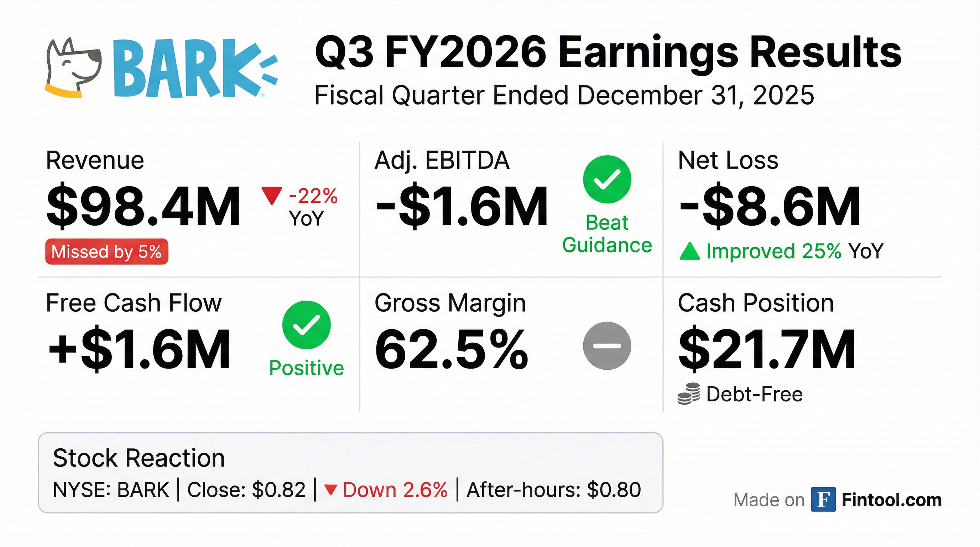Open the Fintool.com link

[x=891, y=500]
